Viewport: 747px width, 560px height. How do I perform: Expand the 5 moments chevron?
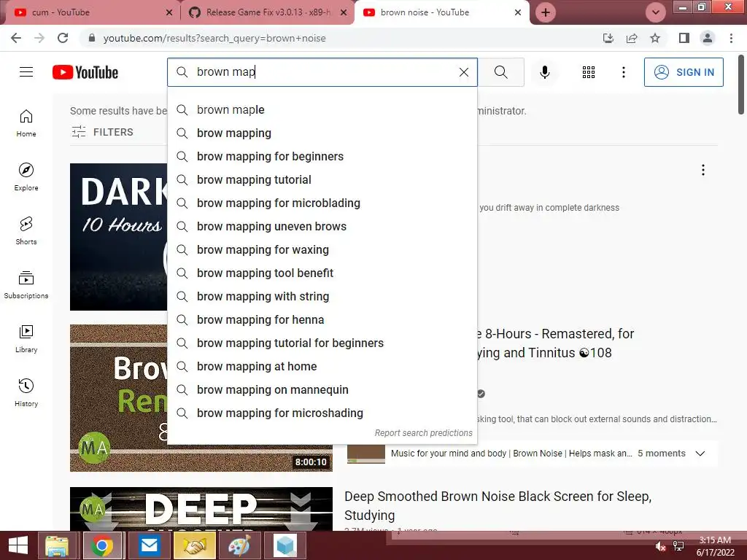coord(700,454)
